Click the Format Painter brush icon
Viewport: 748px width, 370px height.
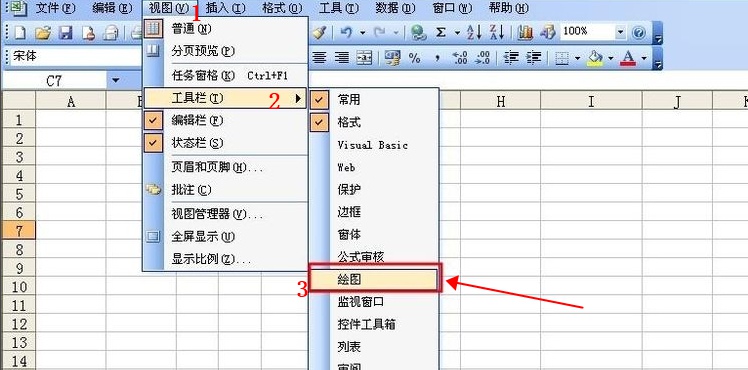(x=320, y=32)
